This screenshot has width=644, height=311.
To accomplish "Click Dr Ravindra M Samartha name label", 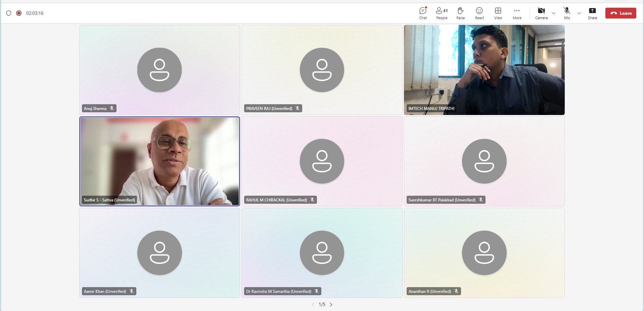I will (x=278, y=291).
